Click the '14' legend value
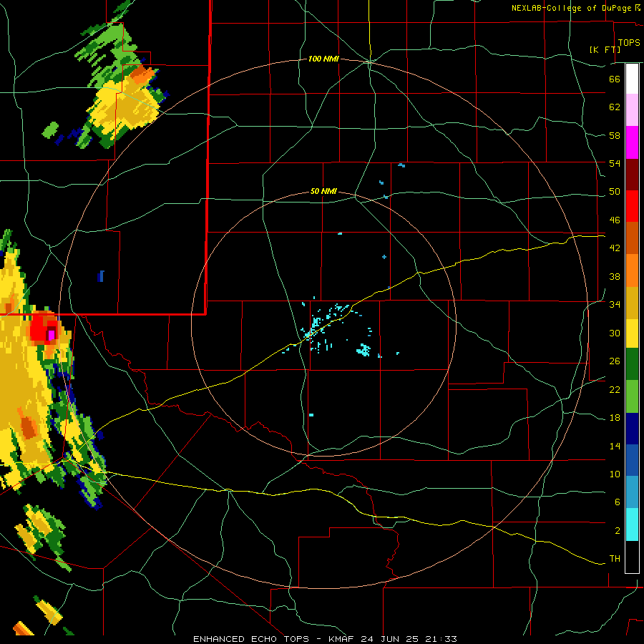This screenshot has height=644, width=644. point(615,446)
